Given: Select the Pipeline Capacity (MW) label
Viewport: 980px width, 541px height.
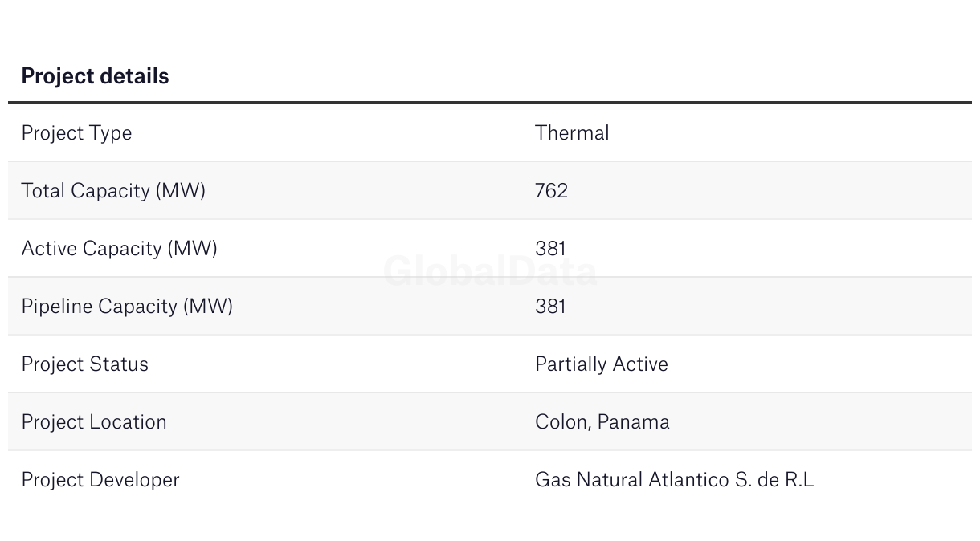Looking at the screenshot, I should point(127,307).
